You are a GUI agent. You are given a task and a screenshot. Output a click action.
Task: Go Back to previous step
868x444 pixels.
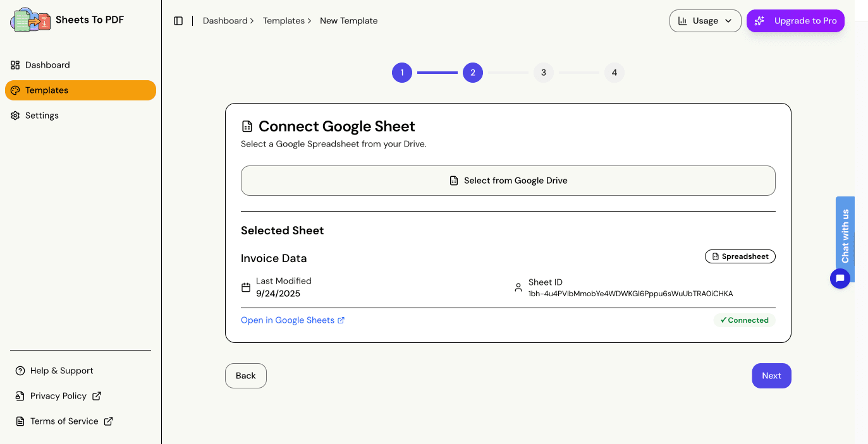tap(245, 376)
